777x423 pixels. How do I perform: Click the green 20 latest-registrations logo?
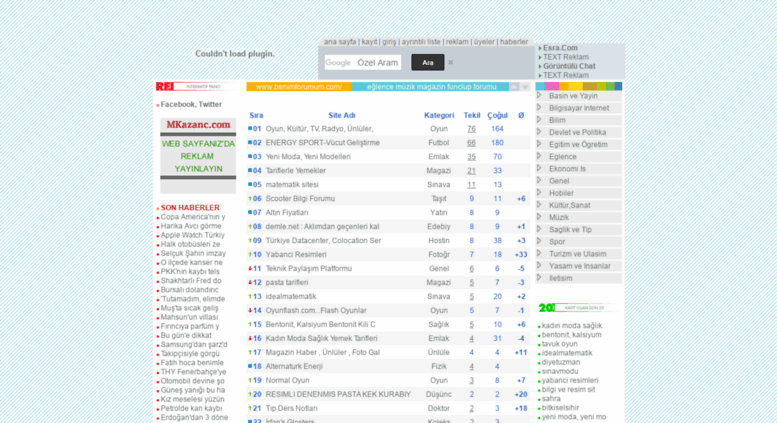coord(578,308)
